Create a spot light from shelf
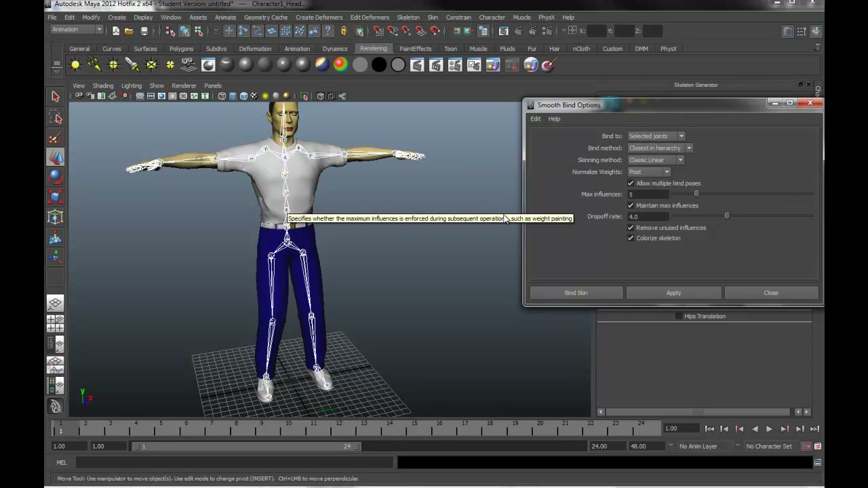This screenshot has height=488, width=868. point(132,65)
